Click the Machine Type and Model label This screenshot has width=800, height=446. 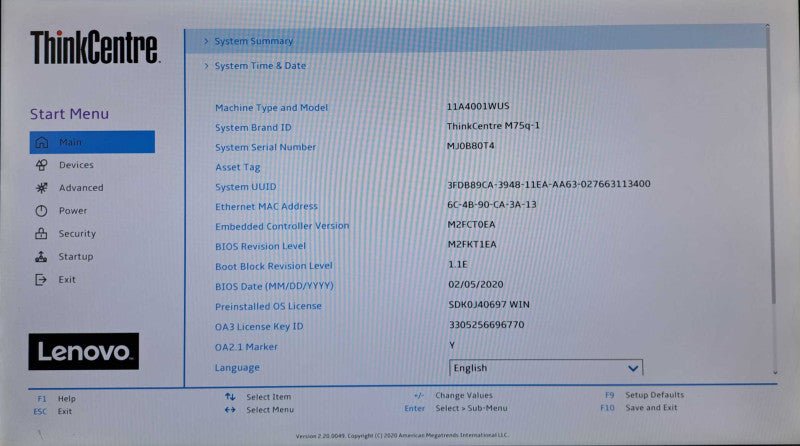[271, 108]
